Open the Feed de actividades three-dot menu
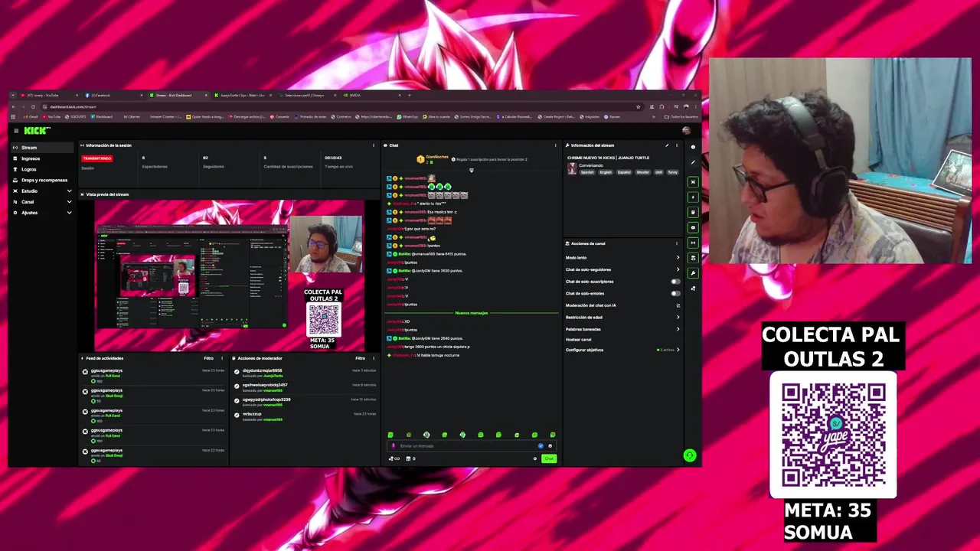Image resolution: width=980 pixels, height=551 pixels. click(x=222, y=358)
